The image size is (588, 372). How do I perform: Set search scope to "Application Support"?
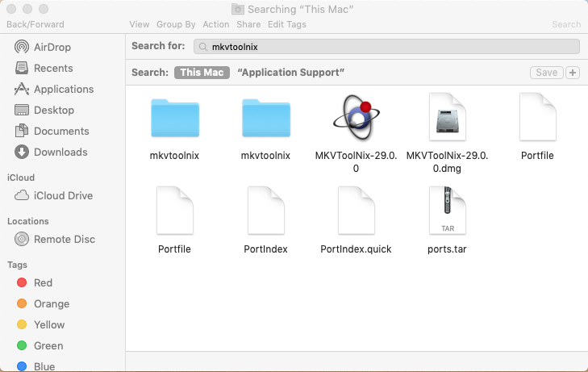pos(291,73)
